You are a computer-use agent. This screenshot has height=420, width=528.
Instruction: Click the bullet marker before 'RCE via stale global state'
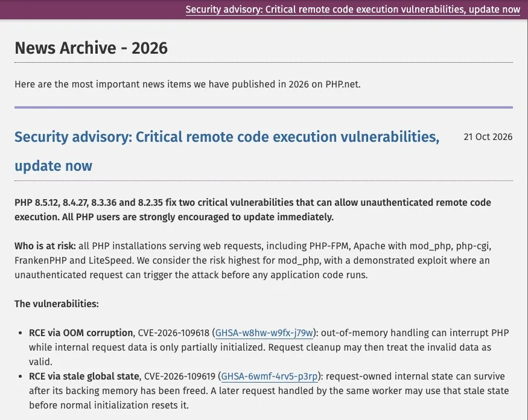[21, 377]
